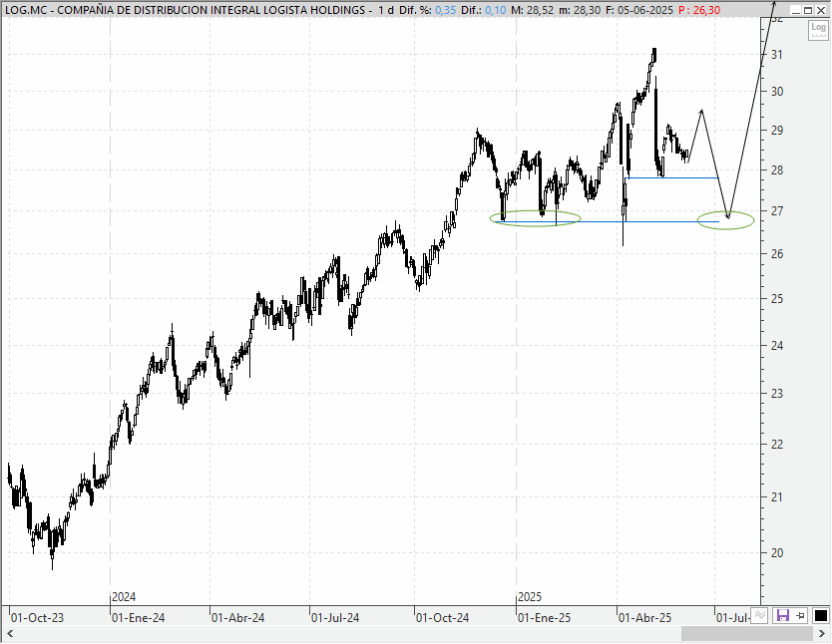The image size is (832, 644).
Task: Maximize the LOG.MC chart window
Action: [x=808, y=10]
